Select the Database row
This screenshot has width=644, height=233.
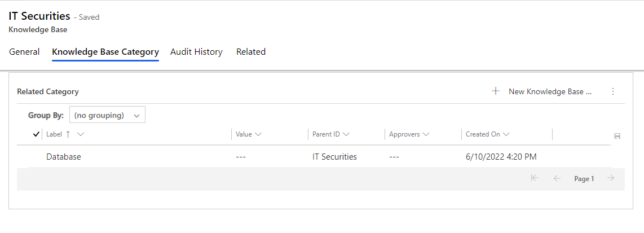pyautogui.click(x=320, y=157)
